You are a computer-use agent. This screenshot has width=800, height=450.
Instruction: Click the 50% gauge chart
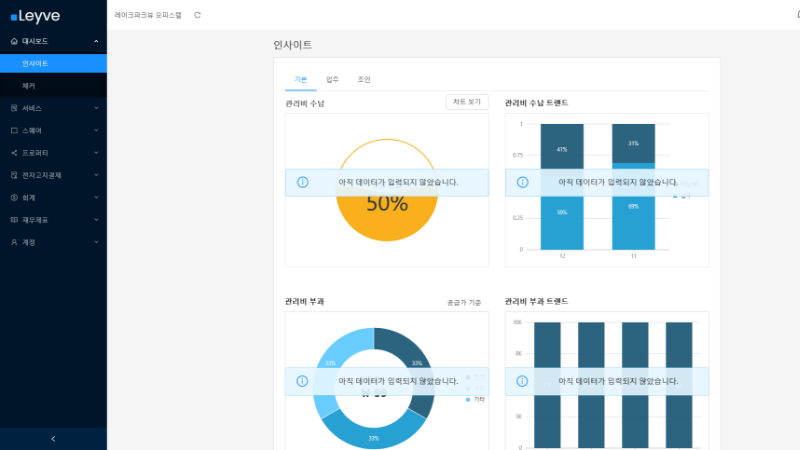[387, 190]
